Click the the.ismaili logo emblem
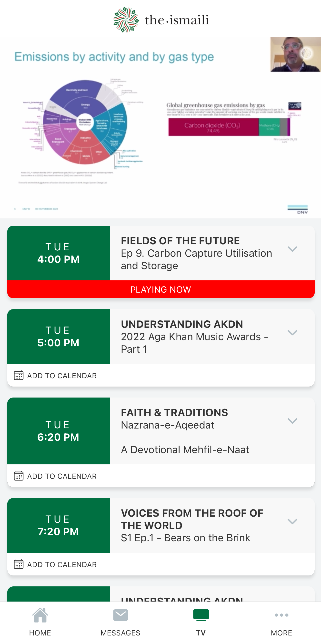Viewport: 321px width, 644px height. point(126,20)
